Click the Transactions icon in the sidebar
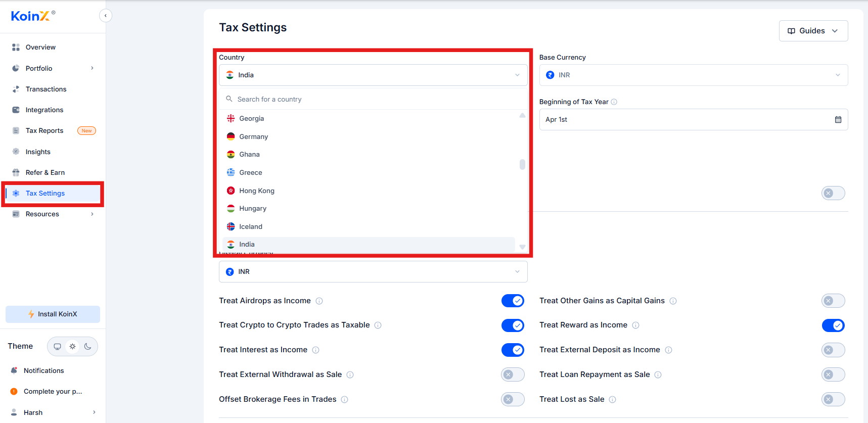This screenshot has height=423, width=868. coord(16,89)
